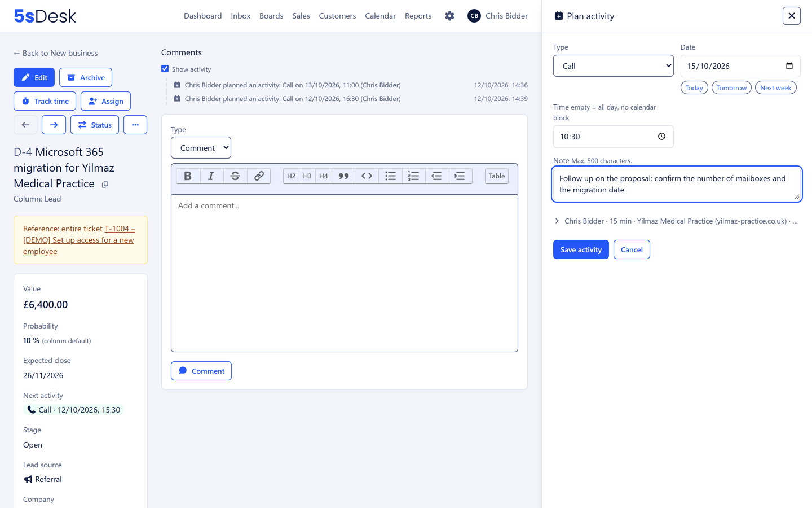Click into the Add a comment area

pos(345,273)
